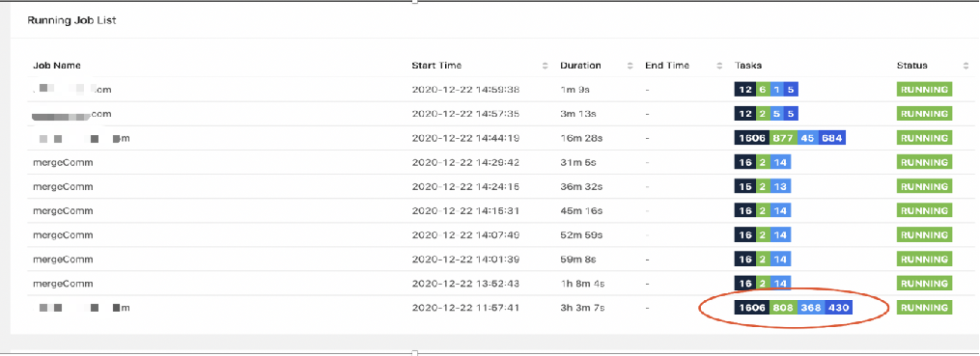Sort by Duration column arrows
980x356 pixels.
(x=630, y=66)
